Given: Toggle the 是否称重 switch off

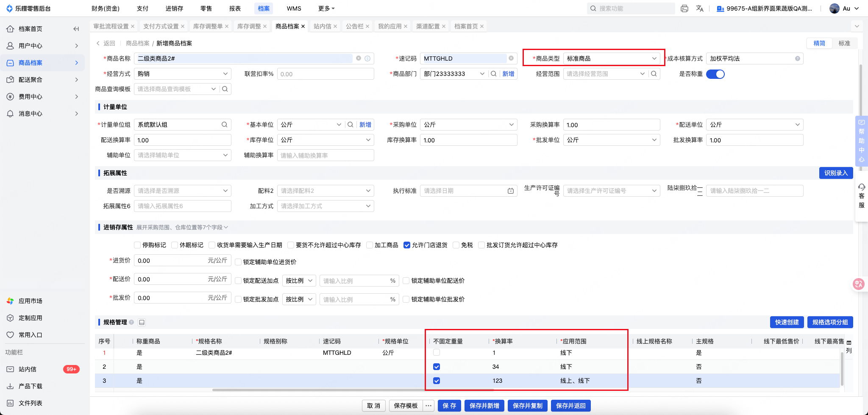Looking at the screenshot, I should (x=715, y=74).
